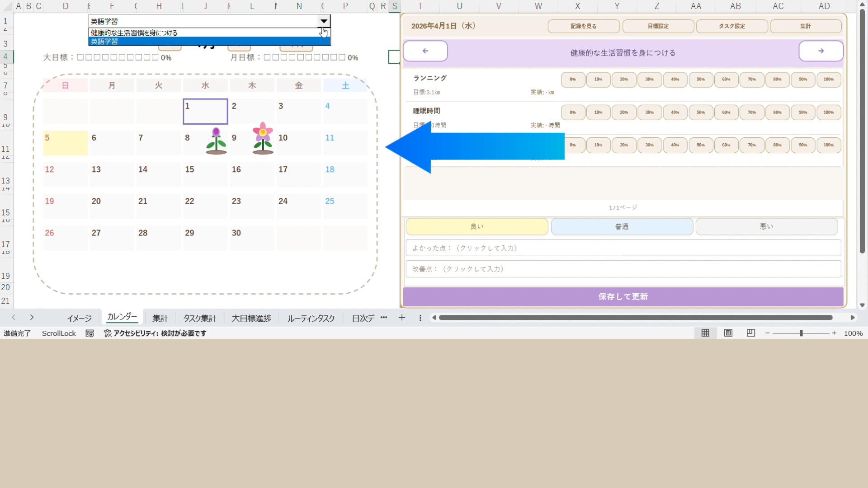Switch to Page Break Preview view
Image resolution: width=868 pixels, height=488 pixels.
coord(750,333)
